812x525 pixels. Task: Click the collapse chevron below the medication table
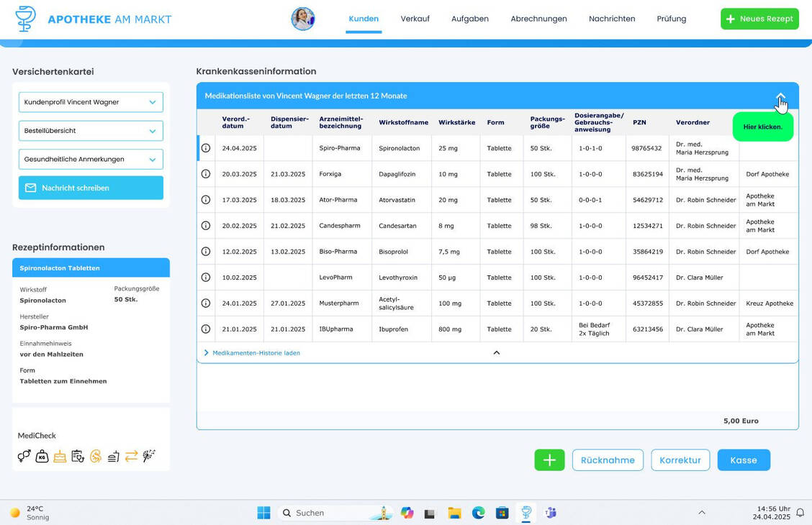click(x=496, y=353)
